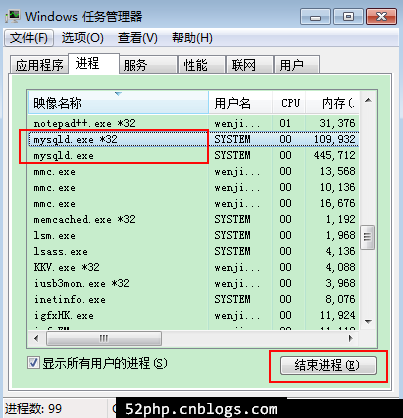Screen dimensions: 403x418
Task: Sort by 映像名称 column header
Action: click(x=118, y=103)
